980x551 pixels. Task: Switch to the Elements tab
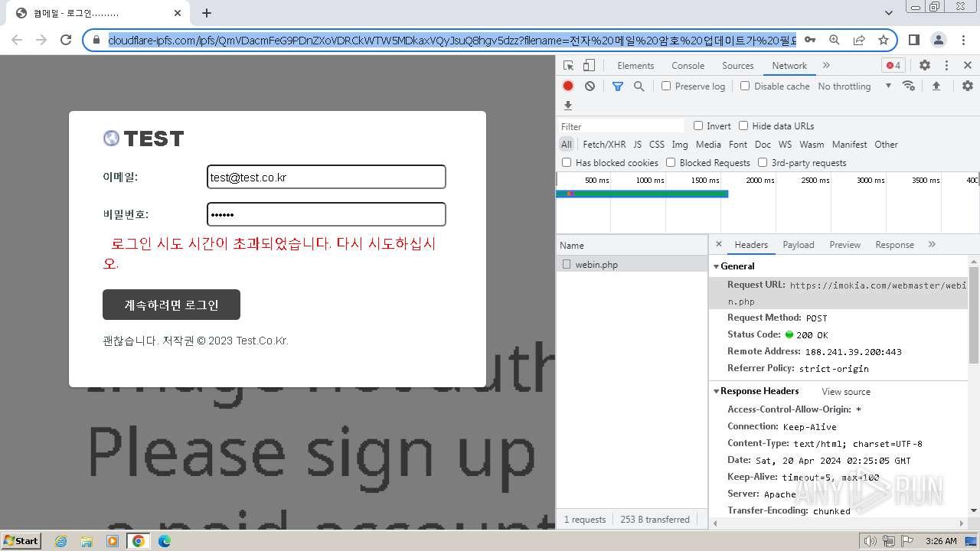pyautogui.click(x=635, y=66)
